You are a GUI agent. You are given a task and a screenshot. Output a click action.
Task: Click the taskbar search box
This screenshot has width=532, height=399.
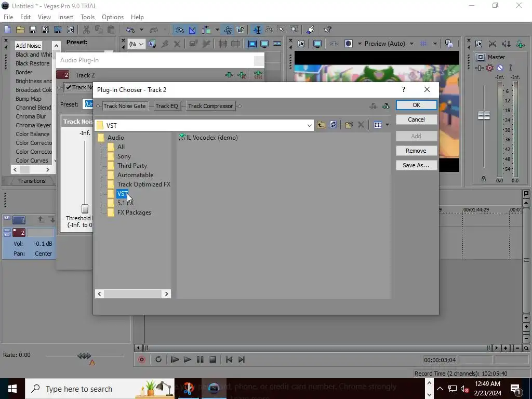100,389
